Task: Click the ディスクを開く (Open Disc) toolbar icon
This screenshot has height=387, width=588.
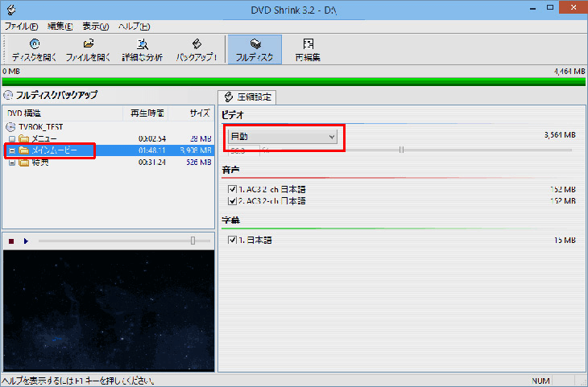Action: (x=35, y=44)
